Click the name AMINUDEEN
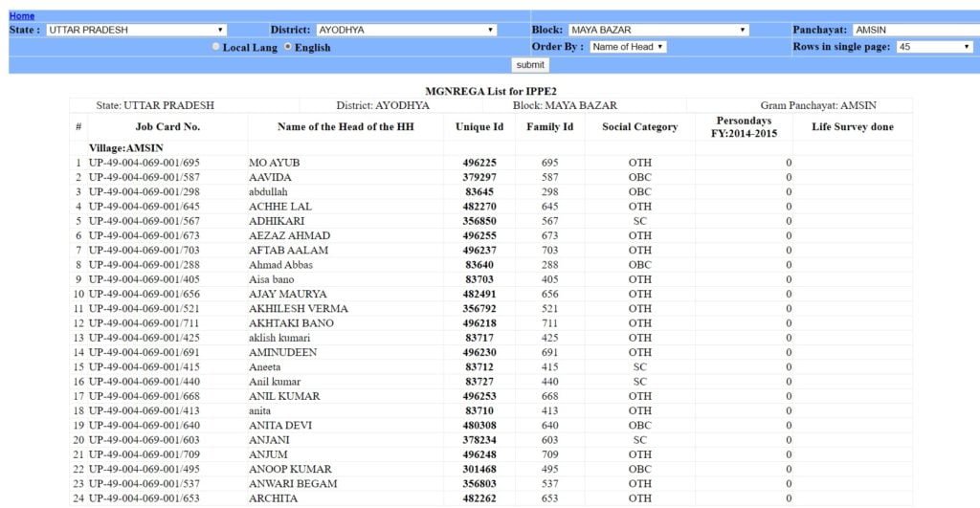 click(x=282, y=352)
